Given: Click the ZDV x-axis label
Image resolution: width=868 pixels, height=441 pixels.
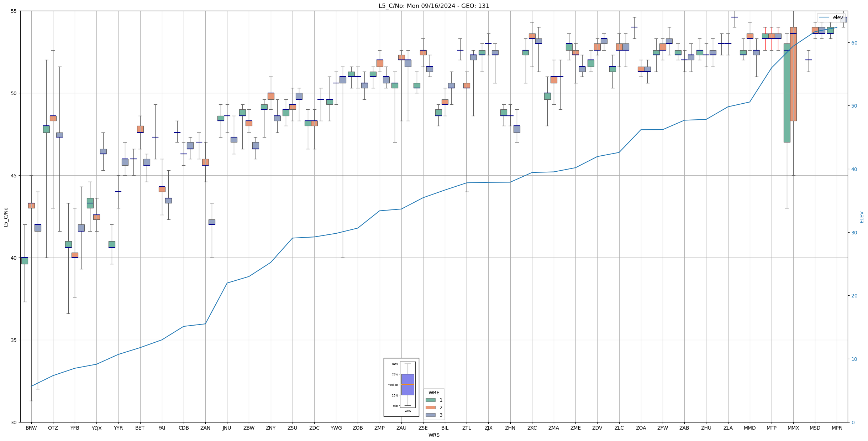Looking at the screenshot, I should point(597,428).
